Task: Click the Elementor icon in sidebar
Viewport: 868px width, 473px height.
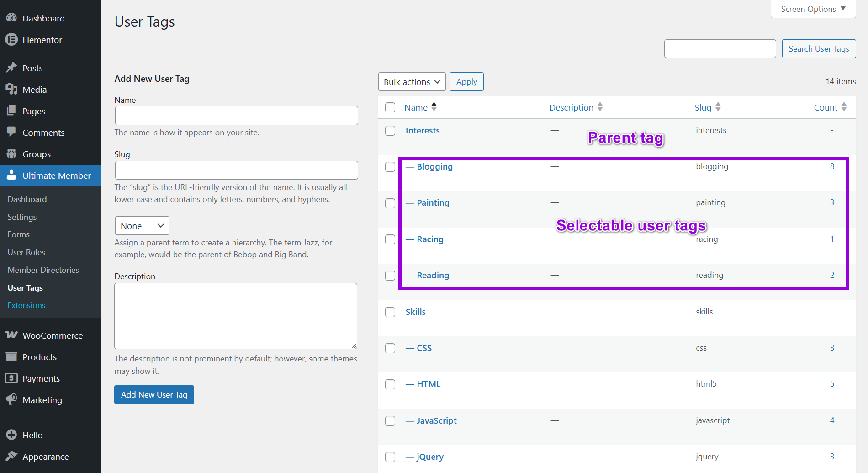Action: pyautogui.click(x=11, y=40)
